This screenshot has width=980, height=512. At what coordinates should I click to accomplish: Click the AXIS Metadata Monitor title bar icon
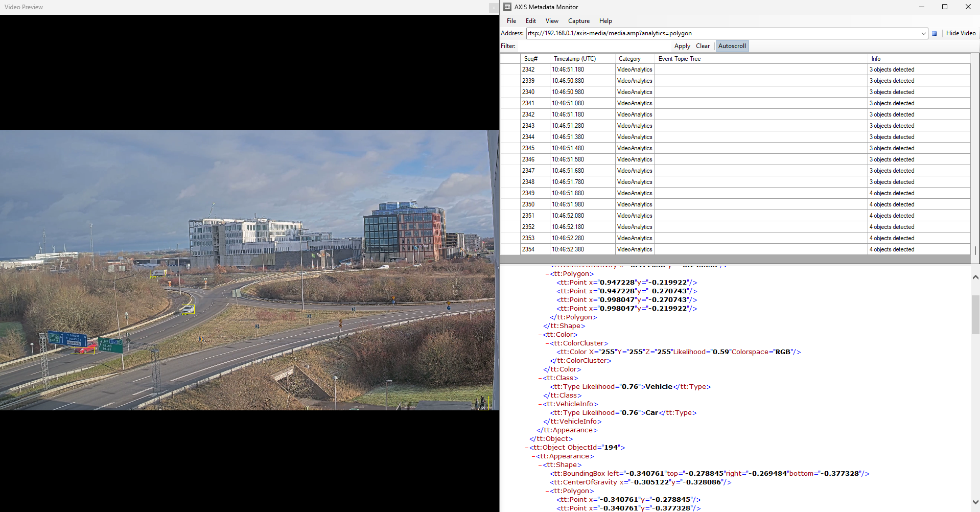[x=507, y=7]
